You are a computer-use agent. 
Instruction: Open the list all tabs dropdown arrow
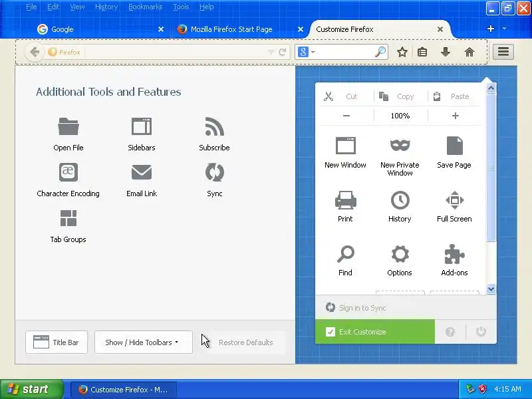(504, 29)
